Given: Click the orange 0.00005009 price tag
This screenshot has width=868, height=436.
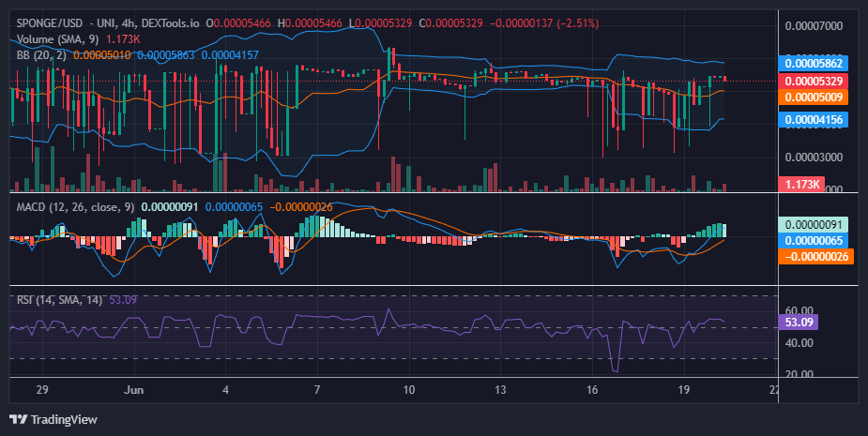Looking at the screenshot, I should (814, 98).
